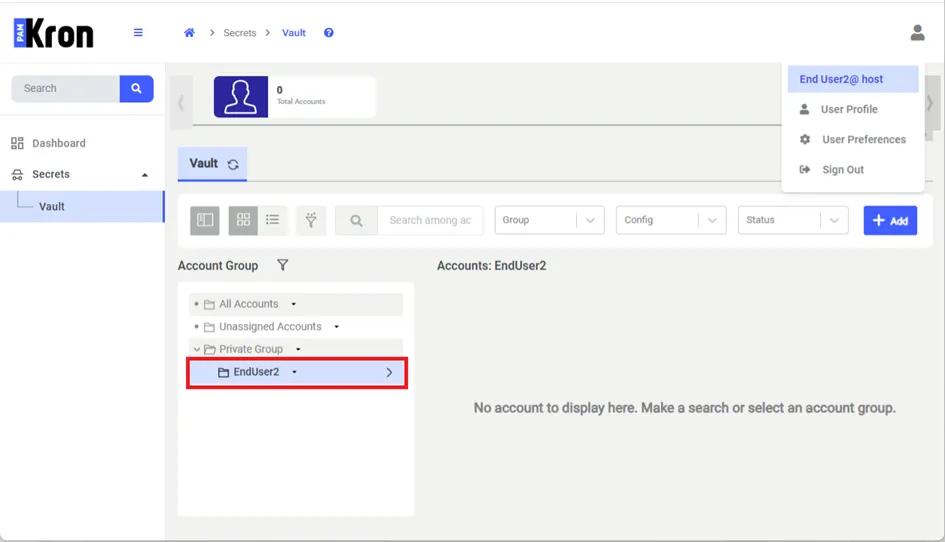Collapse the Private Group tree node

click(x=196, y=349)
